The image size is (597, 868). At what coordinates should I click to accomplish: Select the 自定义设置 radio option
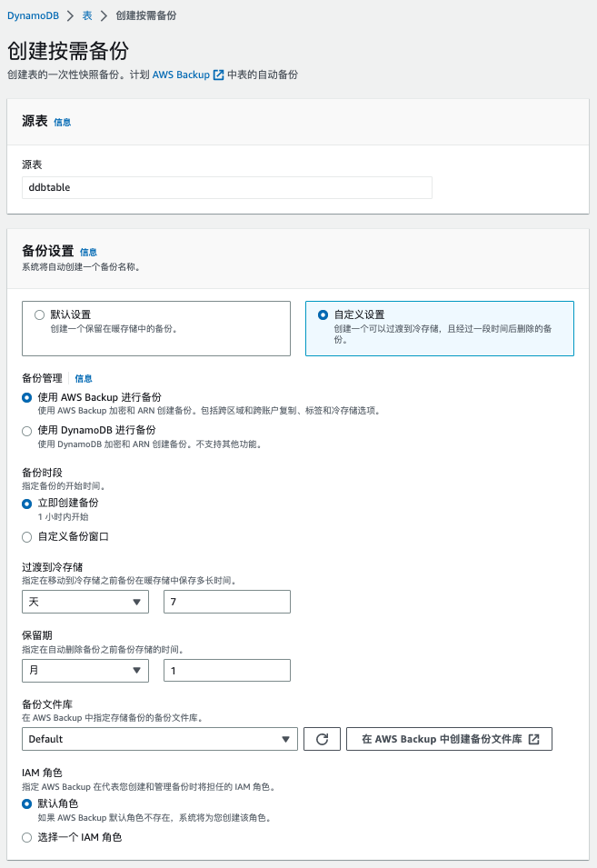[323, 315]
